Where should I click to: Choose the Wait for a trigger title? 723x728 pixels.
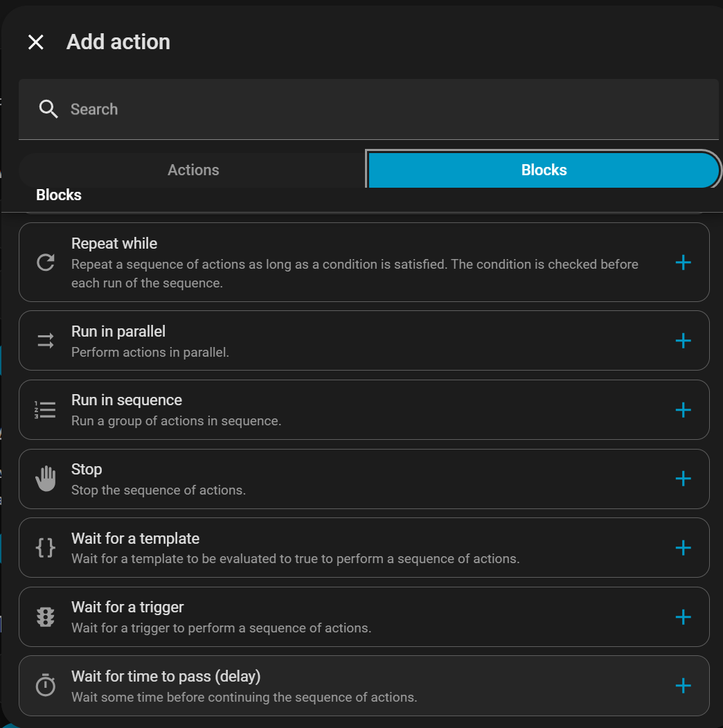click(x=127, y=607)
